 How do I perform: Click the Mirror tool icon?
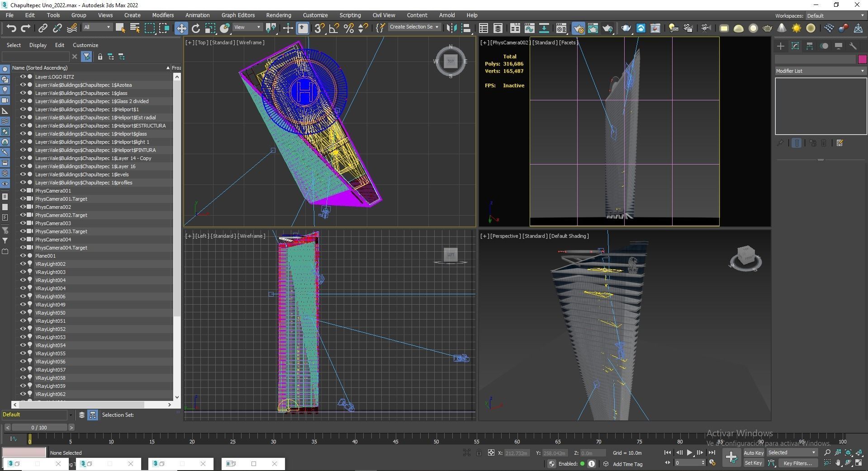(451, 28)
